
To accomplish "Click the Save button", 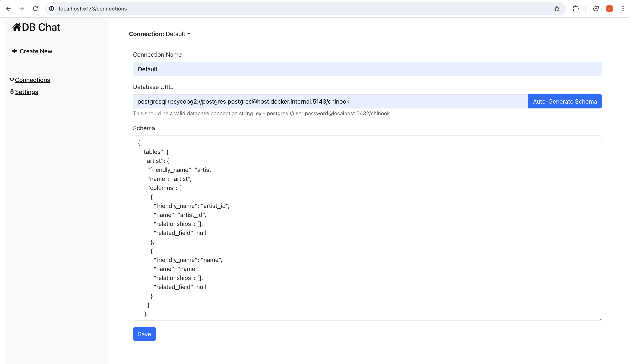I will pyautogui.click(x=144, y=334).
